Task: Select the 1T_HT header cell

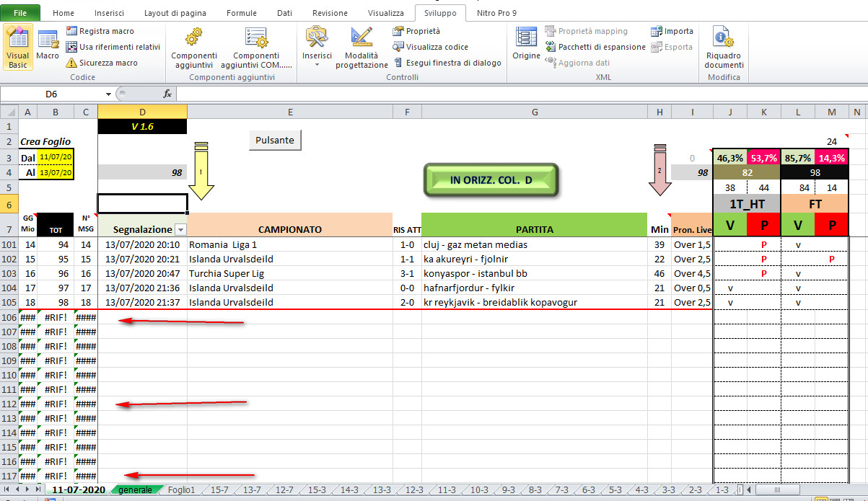Action: point(748,204)
